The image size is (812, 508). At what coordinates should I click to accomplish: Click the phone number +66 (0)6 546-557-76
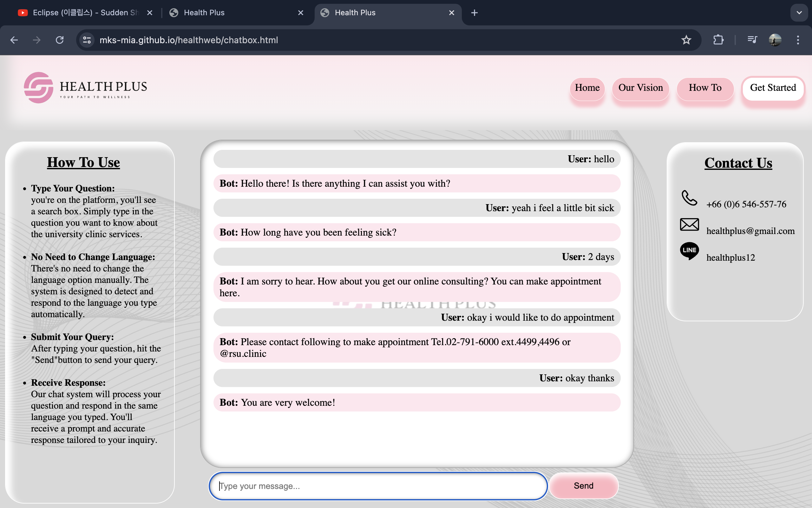746,204
